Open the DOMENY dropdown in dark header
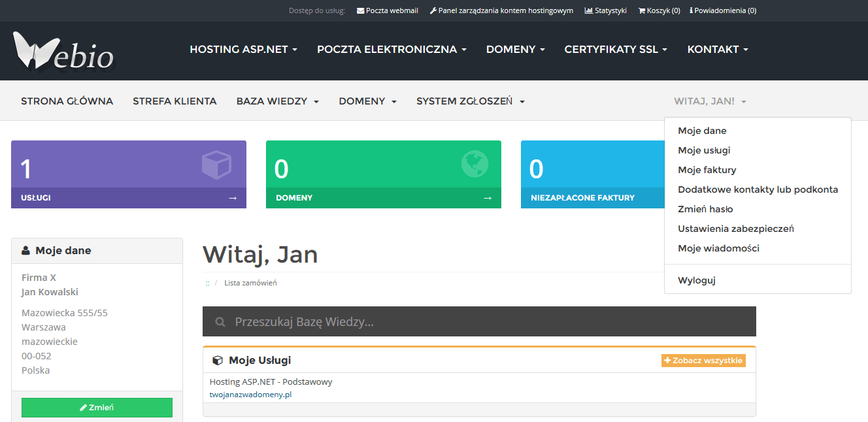This screenshot has width=868, height=422. [516, 49]
